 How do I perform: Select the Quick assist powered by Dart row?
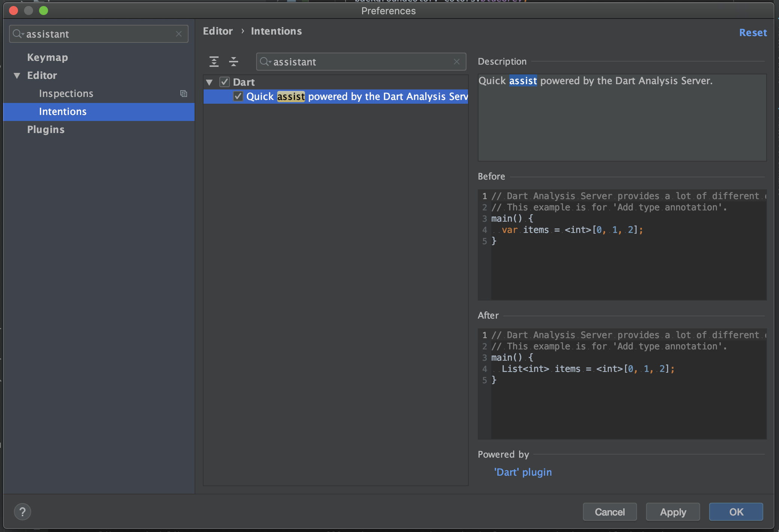[x=336, y=97]
